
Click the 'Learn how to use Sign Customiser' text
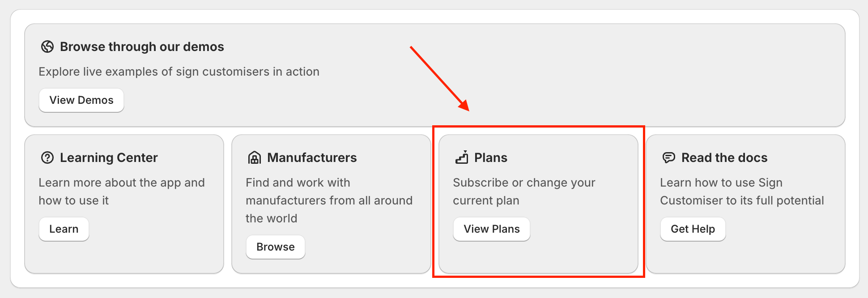pos(742,192)
